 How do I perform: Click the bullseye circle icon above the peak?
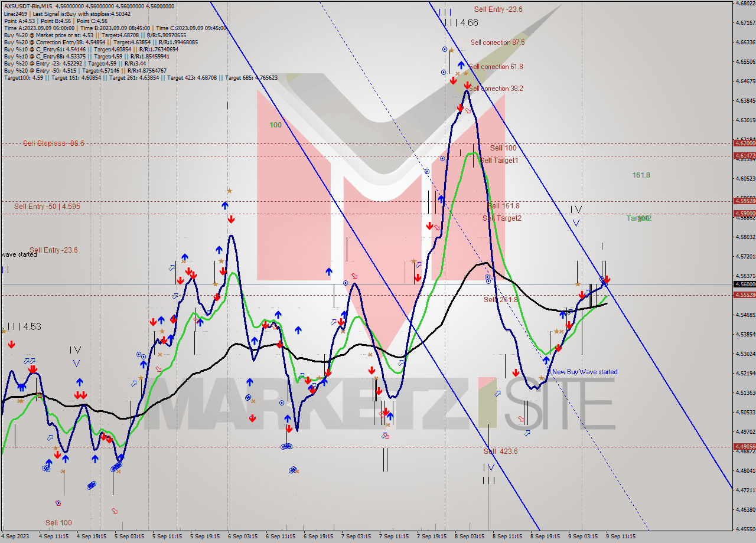[445, 49]
